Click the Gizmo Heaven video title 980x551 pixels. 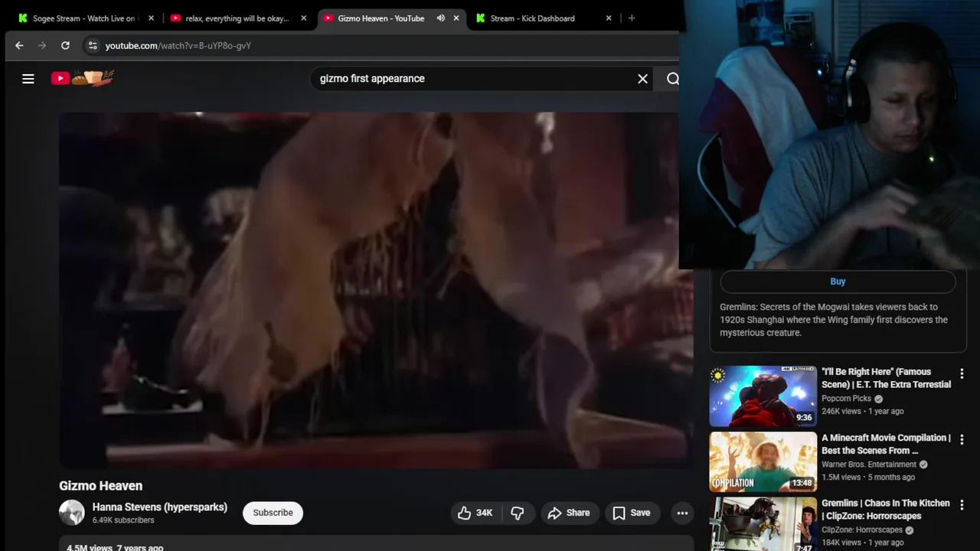(x=101, y=486)
